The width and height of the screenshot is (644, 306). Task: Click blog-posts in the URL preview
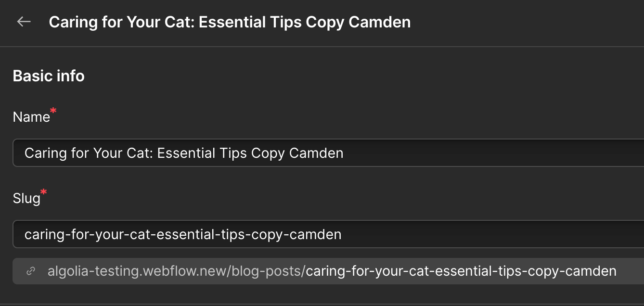pyautogui.click(x=266, y=271)
